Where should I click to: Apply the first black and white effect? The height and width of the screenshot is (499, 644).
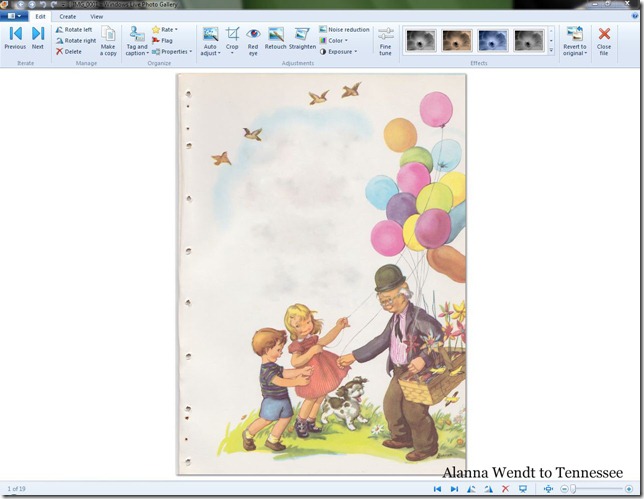tap(421, 40)
